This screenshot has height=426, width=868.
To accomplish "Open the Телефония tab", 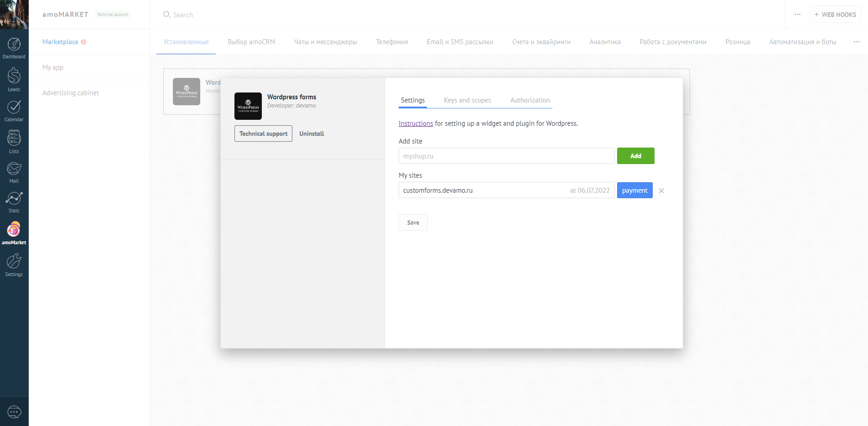I will [x=392, y=42].
